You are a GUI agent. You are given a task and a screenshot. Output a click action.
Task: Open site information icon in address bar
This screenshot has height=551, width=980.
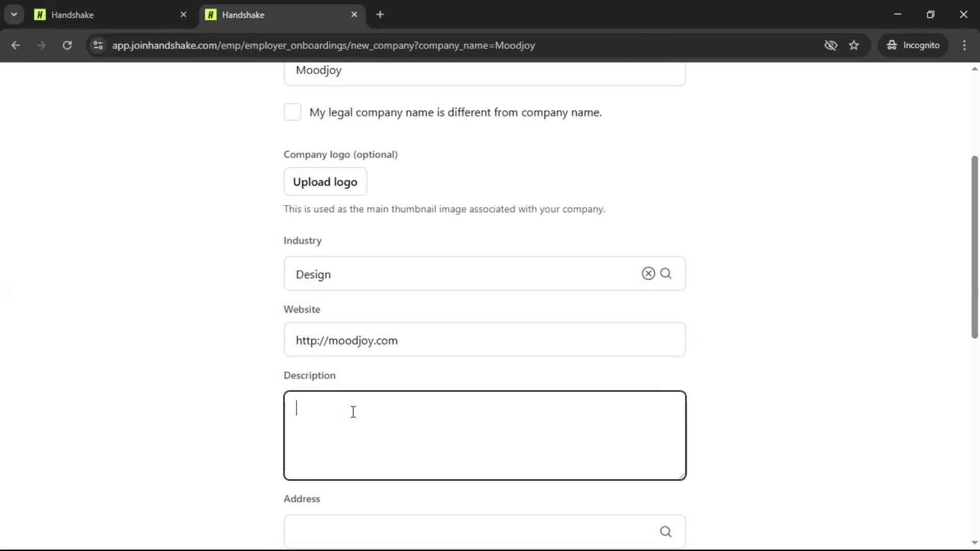point(98,45)
